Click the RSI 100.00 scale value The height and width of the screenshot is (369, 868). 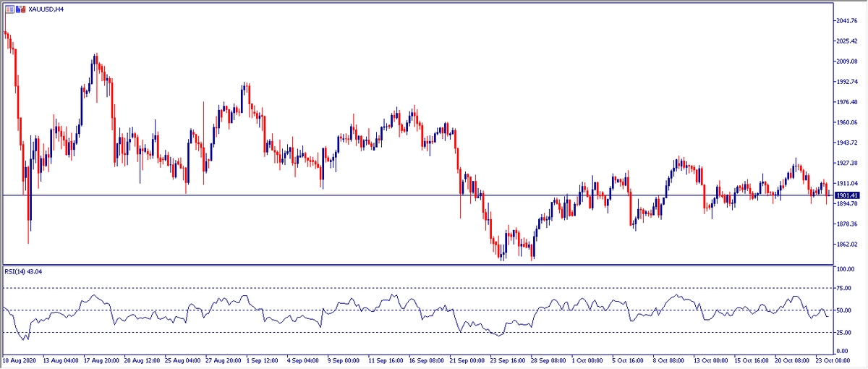pyautogui.click(x=844, y=269)
